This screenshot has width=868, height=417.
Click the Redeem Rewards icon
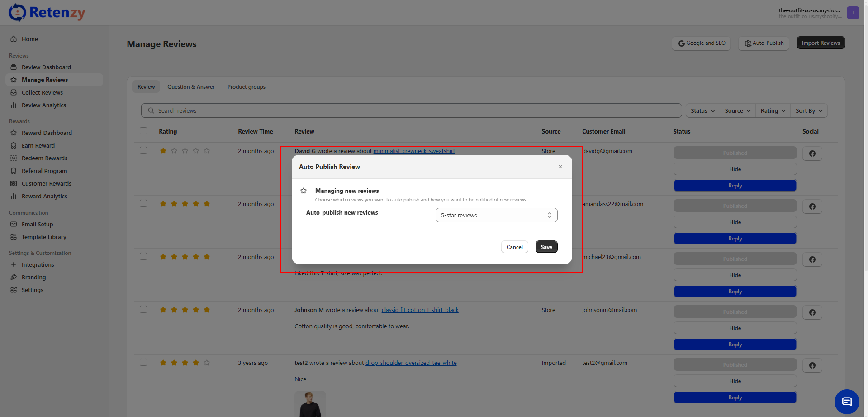[14, 158]
